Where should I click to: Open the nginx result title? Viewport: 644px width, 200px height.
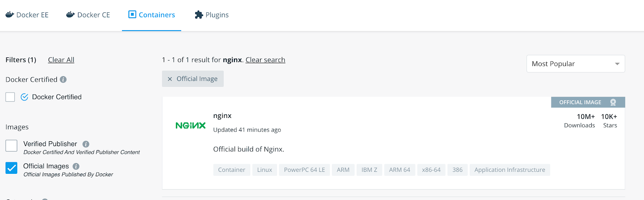[222, 116]
